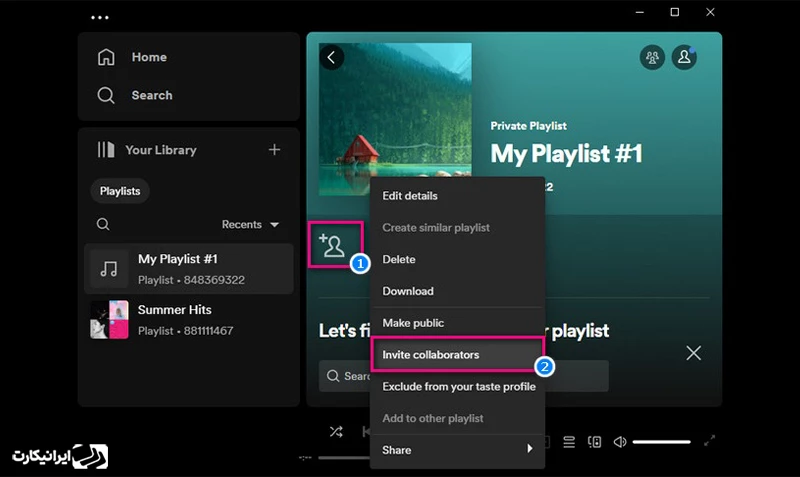Viewport: 800px width, 477px height.
Task: Select Exclude from your taste profile
Action: coord(457,387)
